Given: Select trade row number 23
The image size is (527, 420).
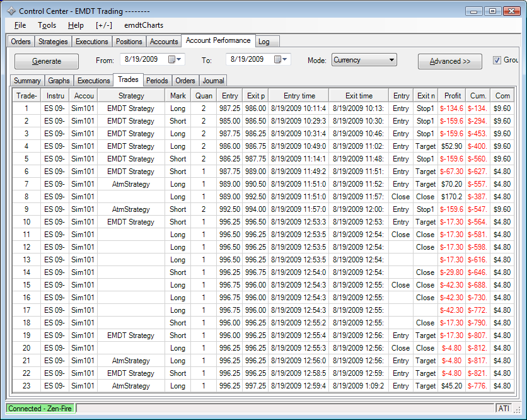Looking at the screenshot, I should [x=263, y=386].
